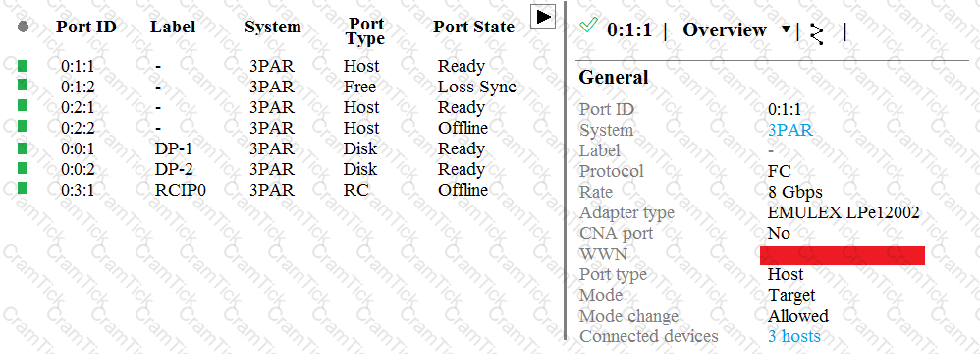Open the 3PAR system link

tap(790, 130)
